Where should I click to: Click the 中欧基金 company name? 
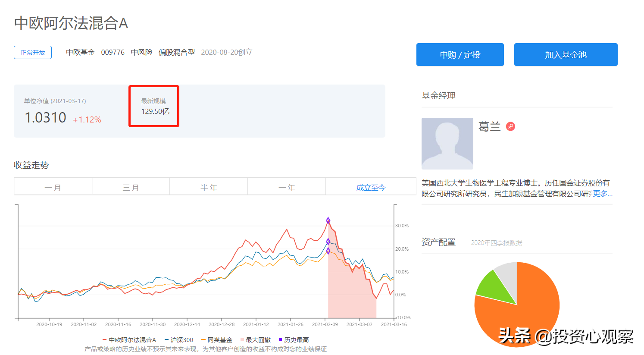[80, 52]
